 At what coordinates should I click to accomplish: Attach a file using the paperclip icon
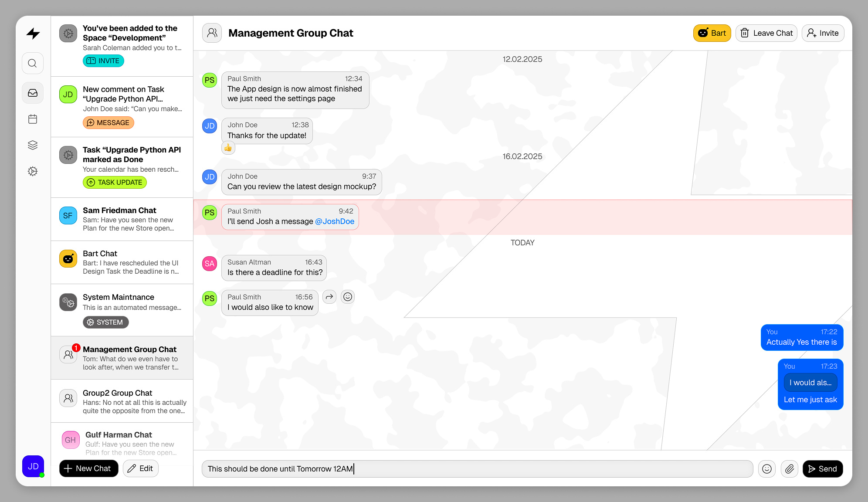coord(790,469)
